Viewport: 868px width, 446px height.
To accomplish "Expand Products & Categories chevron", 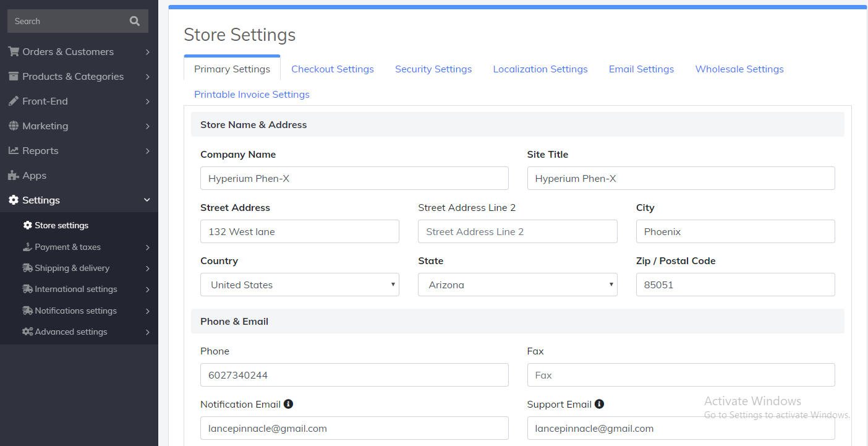I will tap(148, 77).
